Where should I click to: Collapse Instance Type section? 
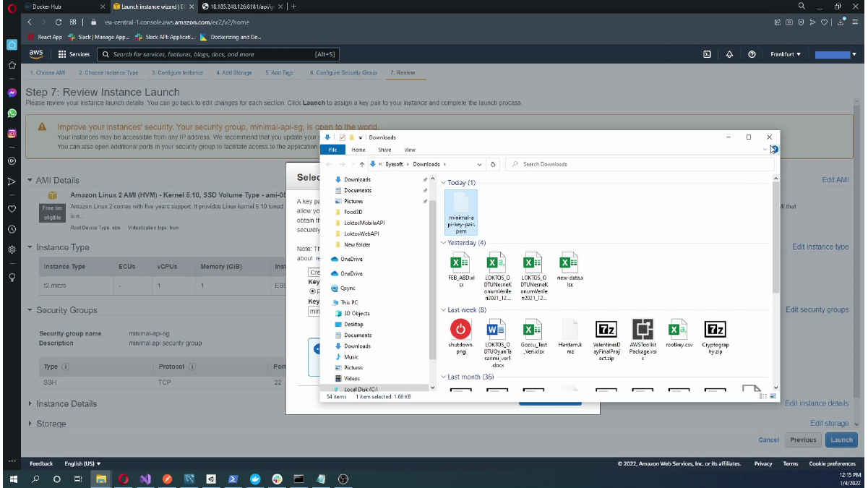[30, 247]
